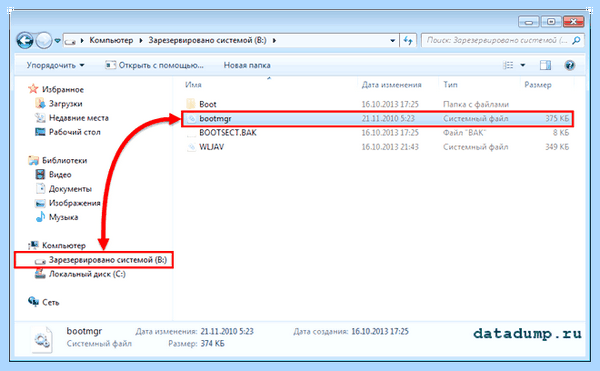600x371 pixels.
Task: Click the Файл "BAK" type cell
Action: click(x=464, y=133)
